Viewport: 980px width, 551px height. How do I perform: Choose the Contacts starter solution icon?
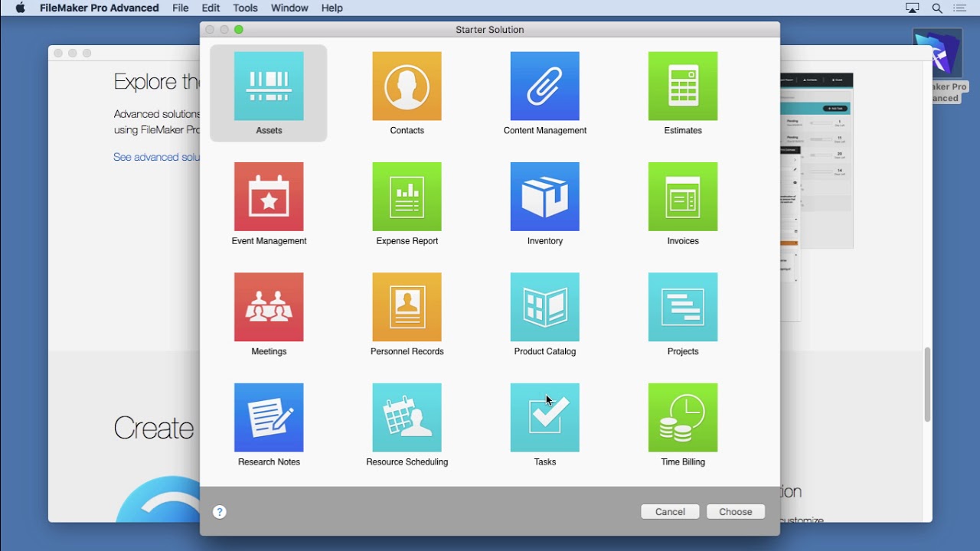pyautogui.click(x=407, y=86)
